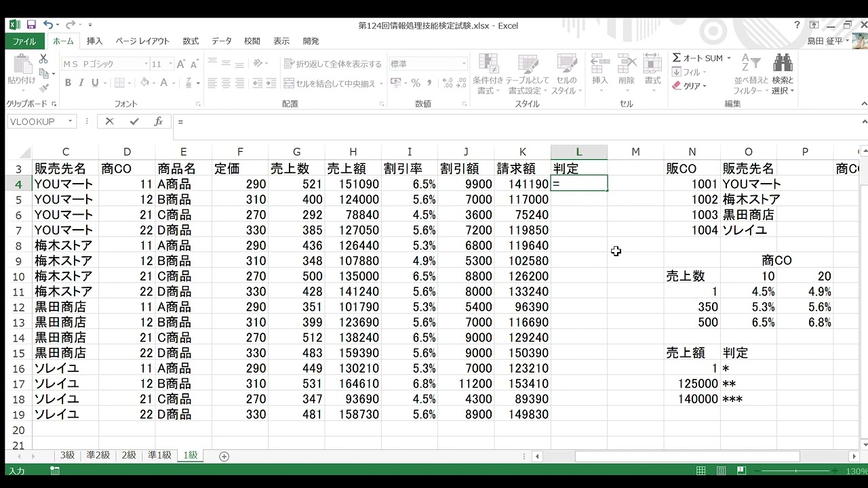Open Font group dialog launcher
This screenshot has width=868, height=488.
point(198,104)
